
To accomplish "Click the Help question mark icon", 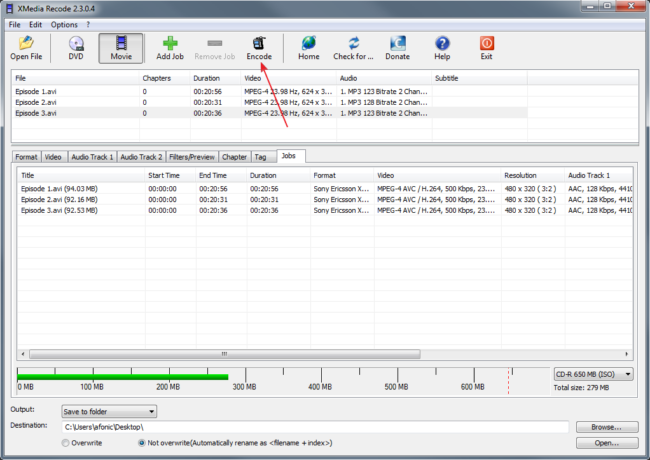I will [442, 44].
